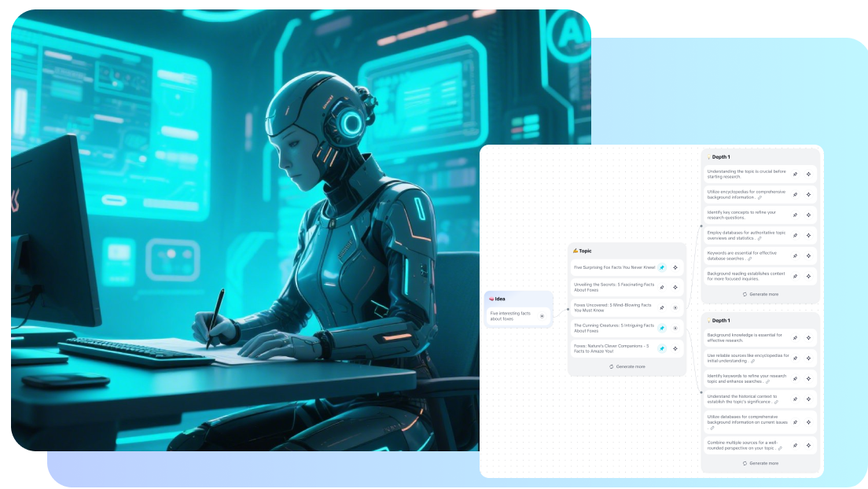Click the connector dot linking Topic to Depth 1
Screen dimensions: 868x489
point(701,226)
